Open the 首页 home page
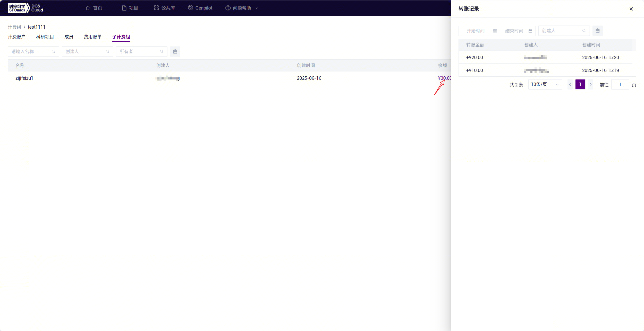The image size is (644, 331). click(x=94, y=8)
